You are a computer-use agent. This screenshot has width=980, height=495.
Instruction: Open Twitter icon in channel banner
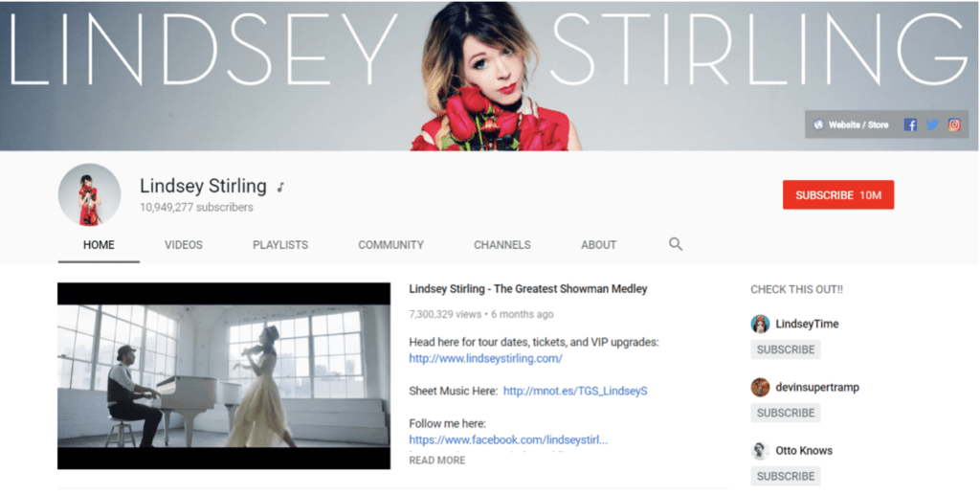pyautogui.click(x=932, y=124)
